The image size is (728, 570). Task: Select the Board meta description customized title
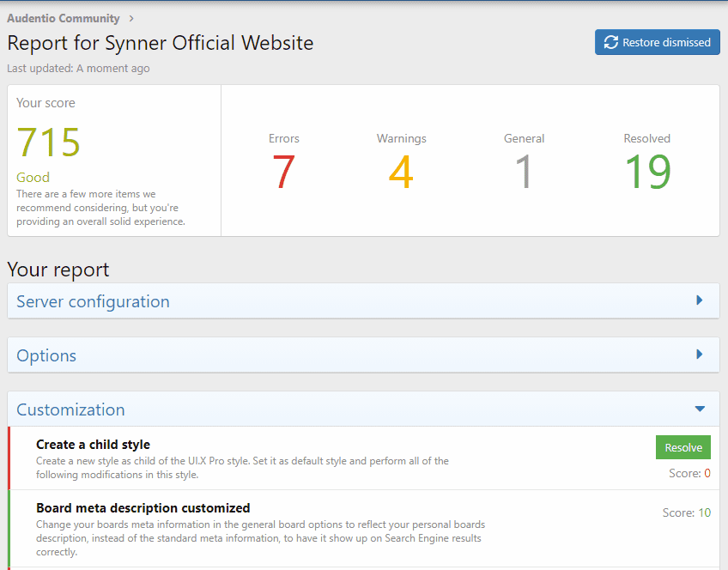(143, 508)
